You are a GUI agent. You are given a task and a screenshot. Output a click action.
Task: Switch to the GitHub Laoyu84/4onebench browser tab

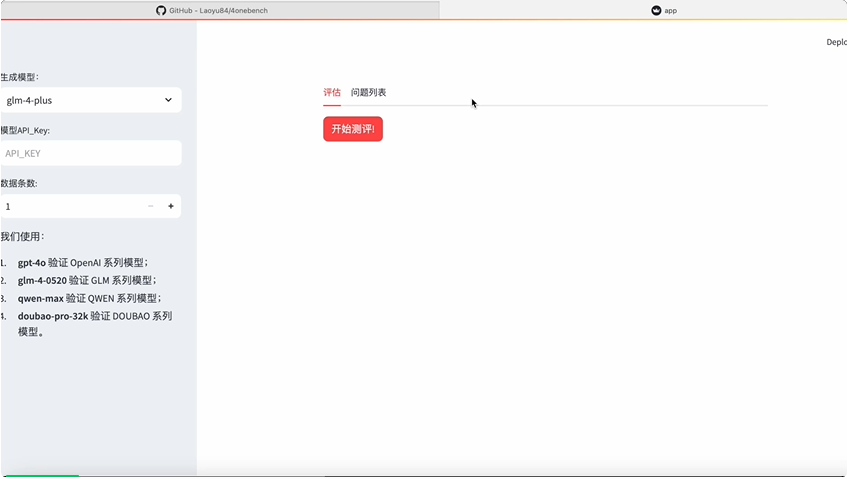click(x=220, y=10)
